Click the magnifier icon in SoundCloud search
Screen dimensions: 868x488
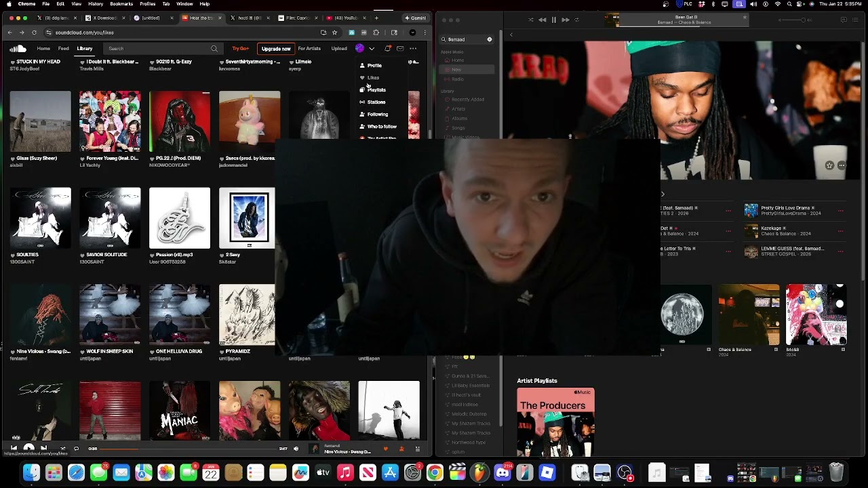point(214,49)
